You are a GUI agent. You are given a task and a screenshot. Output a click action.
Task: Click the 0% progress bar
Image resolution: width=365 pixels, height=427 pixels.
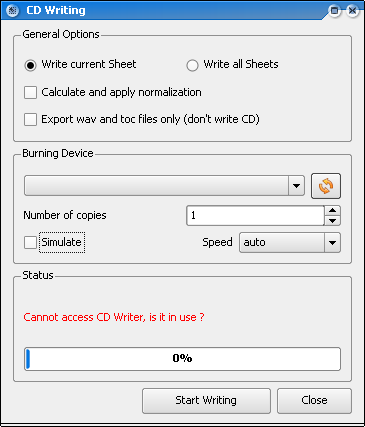pos(182,359)
